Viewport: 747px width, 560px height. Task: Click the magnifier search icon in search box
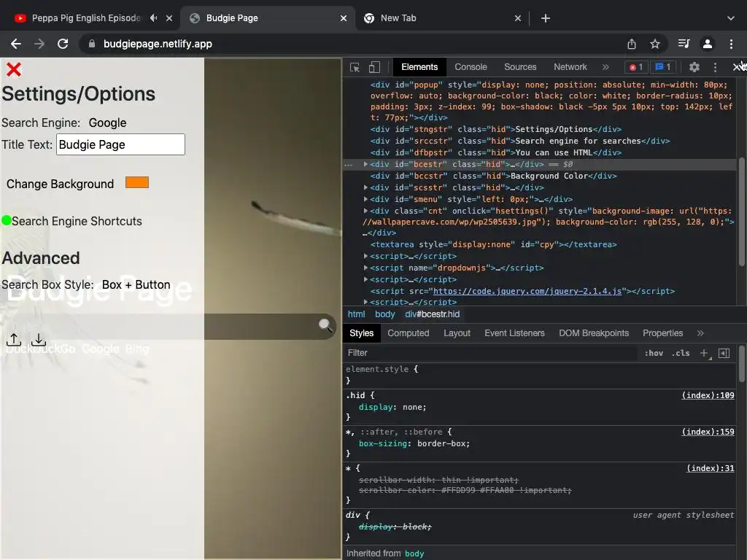click(x=325, y=325)
